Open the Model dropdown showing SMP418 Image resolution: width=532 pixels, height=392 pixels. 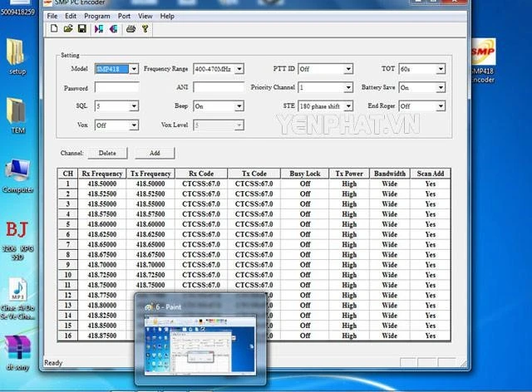point(134,69)
